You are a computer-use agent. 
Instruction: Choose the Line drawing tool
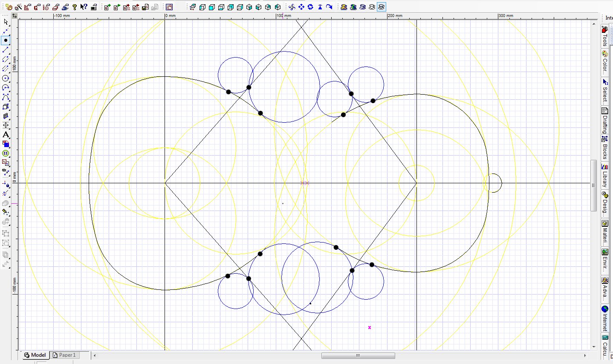6,50
